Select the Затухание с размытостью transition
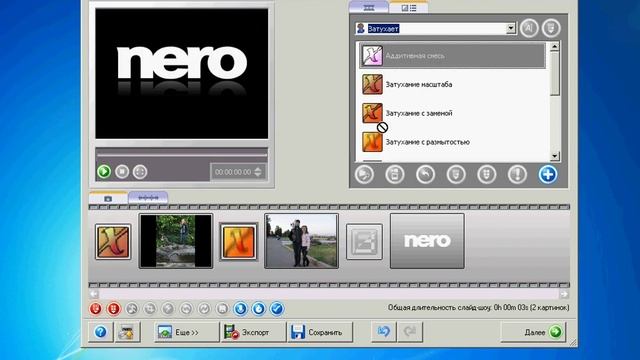The width and height of the screenshot is (640, 360). [x=452, y=142]
